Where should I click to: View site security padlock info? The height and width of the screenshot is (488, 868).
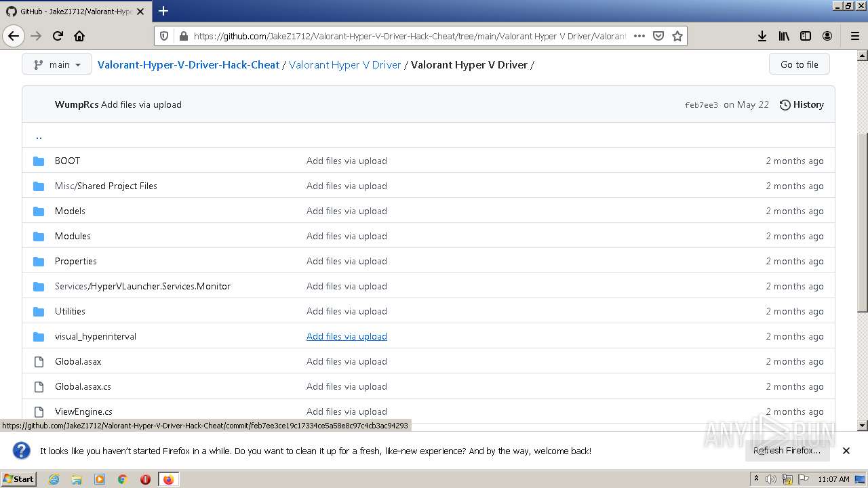pyautogui.click(x=182, y=36)
